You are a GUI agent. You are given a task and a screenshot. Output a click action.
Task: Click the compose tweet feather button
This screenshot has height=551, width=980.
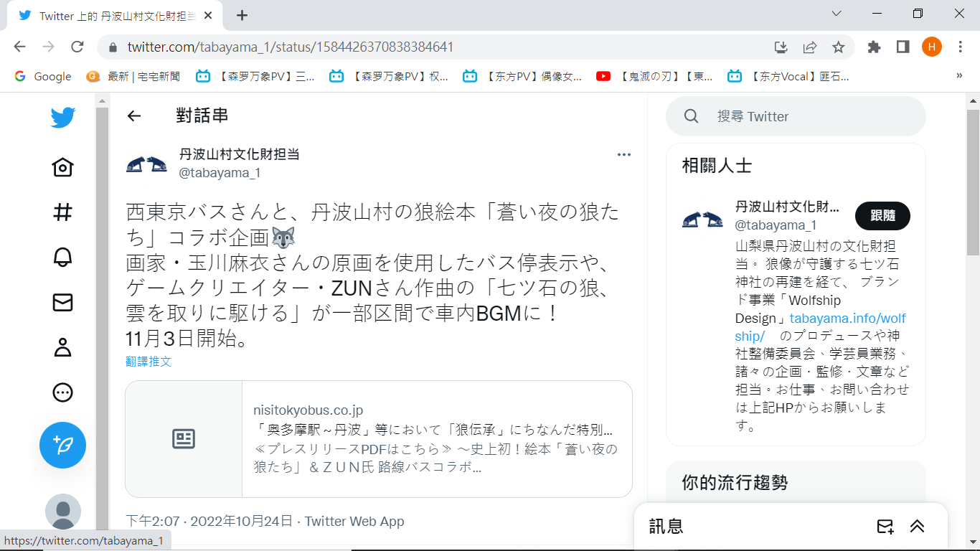(63, 445)
